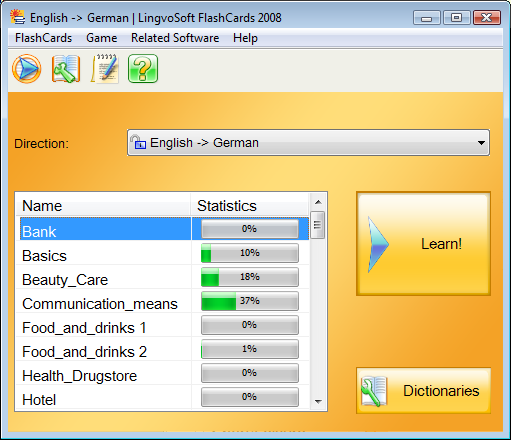511x440 pixels.
Task: Open the dictionaries wrench-book toolbar icon
Action: coord(66,69)
